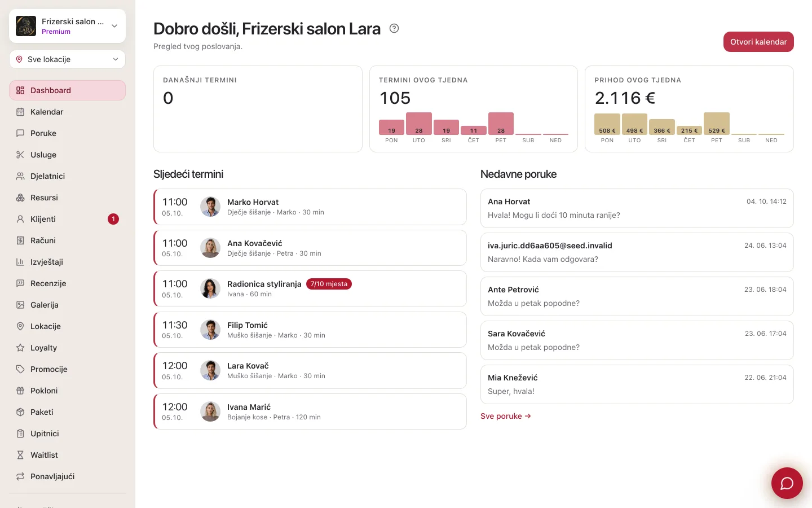Viewport: 812px width, 508px height.
Task: Click the Poruke message bubble icon
Action: click(x=20, y=133)
